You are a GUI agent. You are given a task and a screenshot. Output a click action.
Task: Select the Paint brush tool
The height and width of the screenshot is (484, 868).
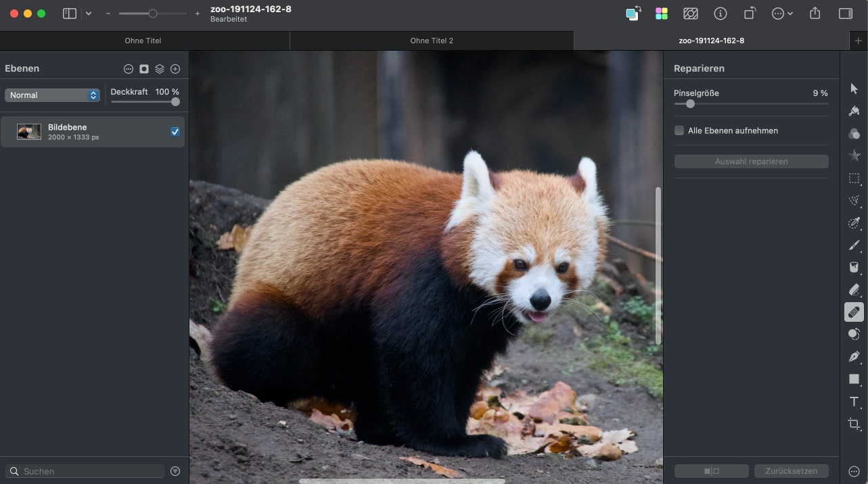point(854,245)
